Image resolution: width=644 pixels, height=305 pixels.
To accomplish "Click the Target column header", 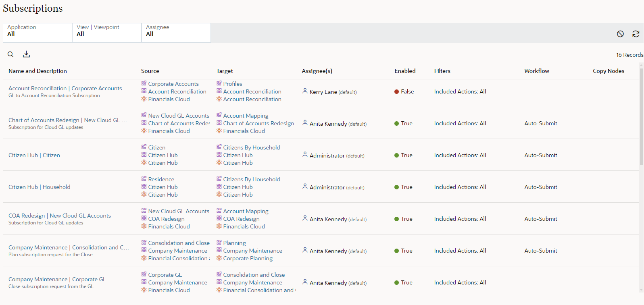I will [225, 71].
